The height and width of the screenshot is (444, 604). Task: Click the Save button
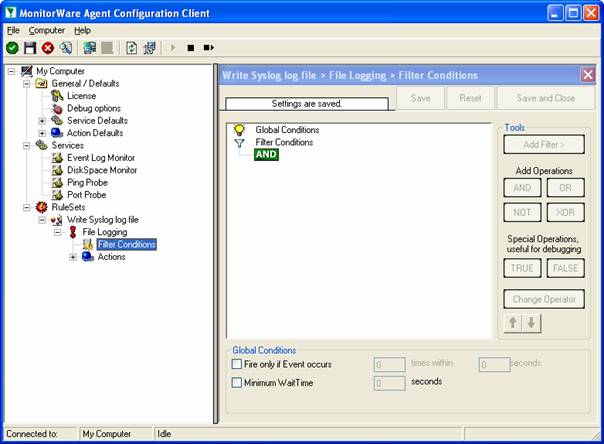click(420, 98)
